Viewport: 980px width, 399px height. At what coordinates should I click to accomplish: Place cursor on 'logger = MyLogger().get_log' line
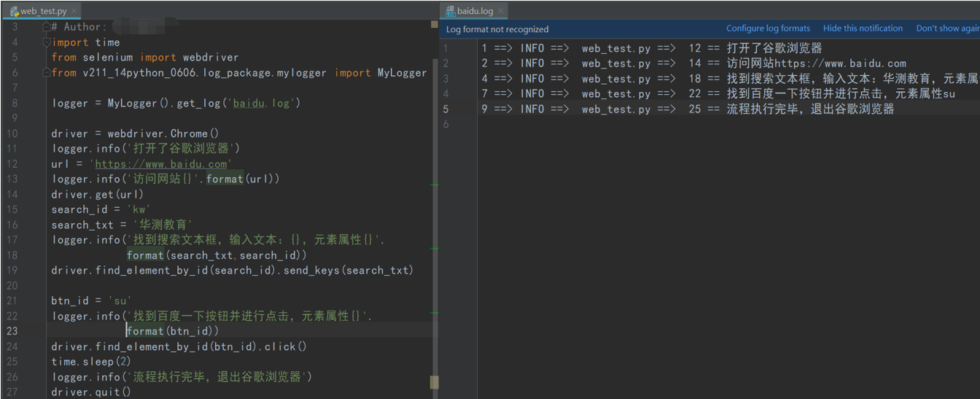coord(176,103)
